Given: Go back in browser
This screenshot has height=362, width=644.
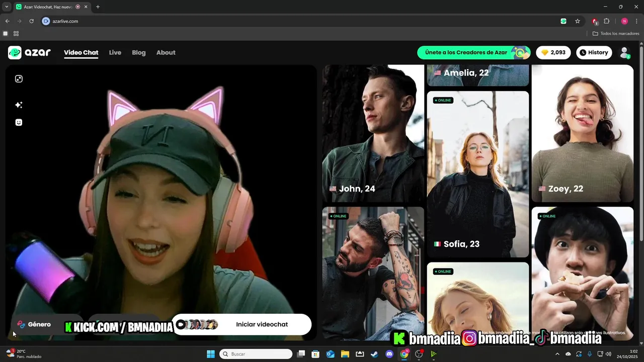Looking at the screenshot, I should pyautogui.click(x=7, y=21).
